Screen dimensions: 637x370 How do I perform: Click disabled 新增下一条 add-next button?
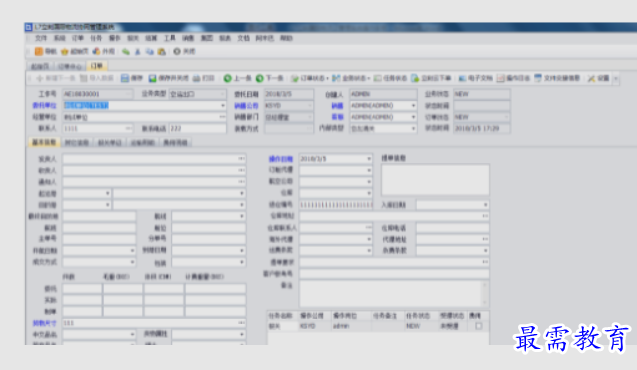pos(56,78)
